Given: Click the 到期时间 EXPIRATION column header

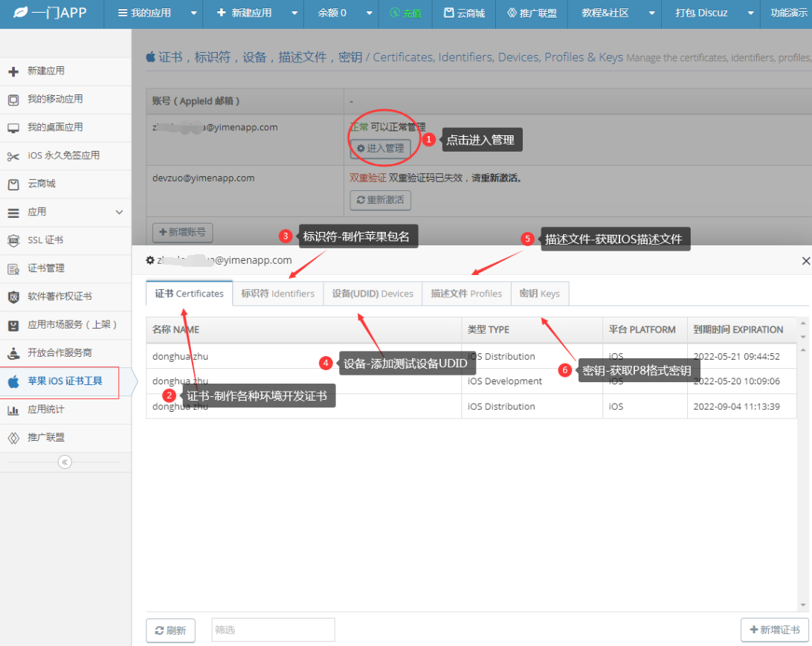Looking at the screenshot, I should (x=741, y=330).
